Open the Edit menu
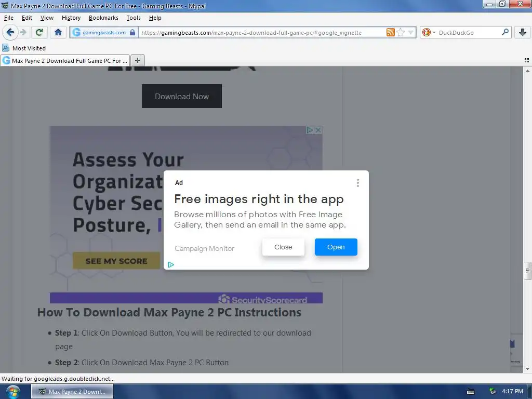532x399 pixels. pyautogui.click(x=27, y=18)
